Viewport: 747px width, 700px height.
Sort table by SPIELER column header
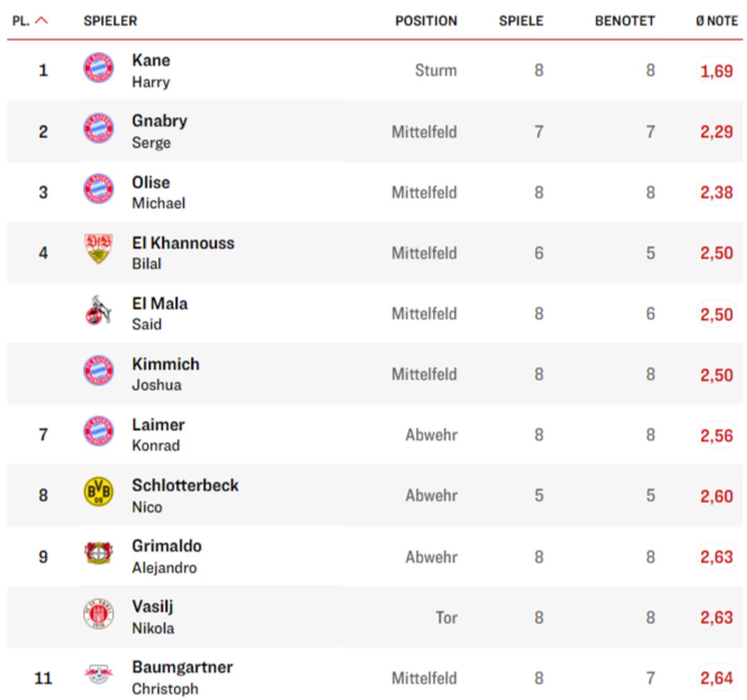click(x=111, y=21)
